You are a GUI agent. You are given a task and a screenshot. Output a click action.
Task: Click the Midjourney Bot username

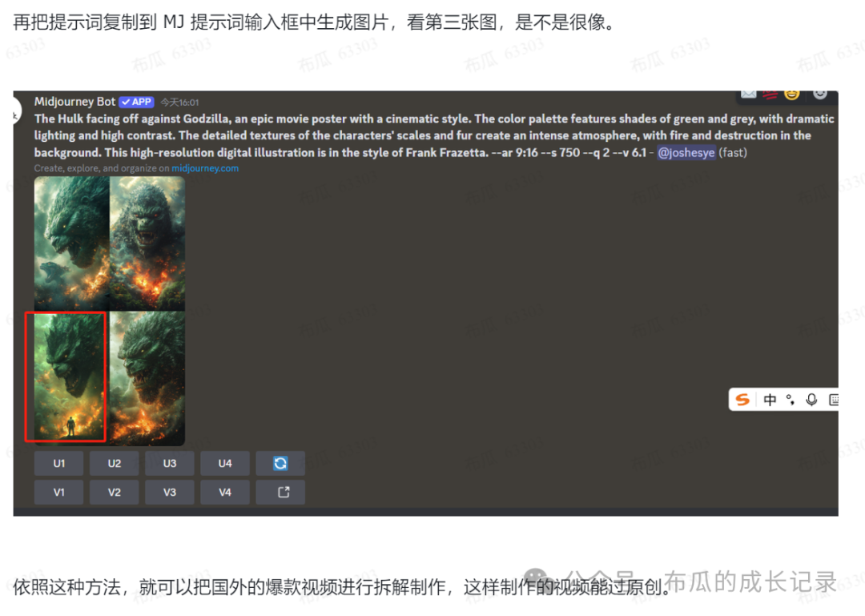74,102
